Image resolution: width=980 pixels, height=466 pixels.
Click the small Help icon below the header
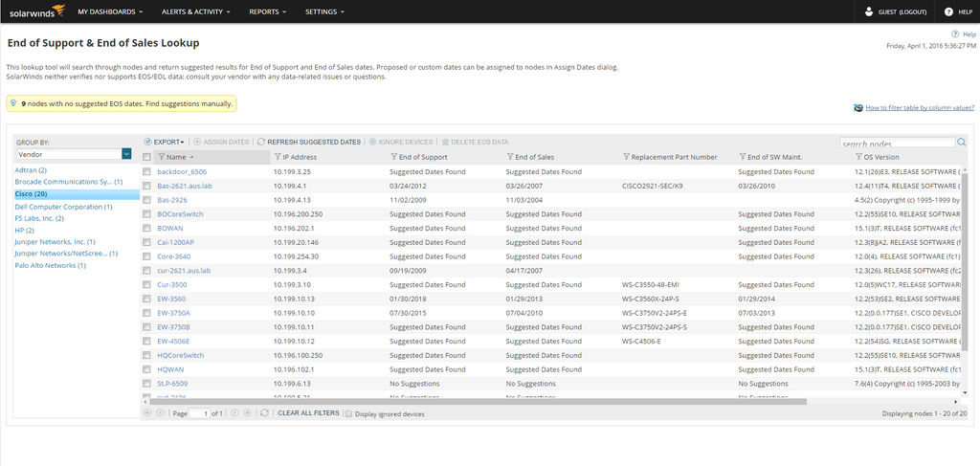point(955,34)
